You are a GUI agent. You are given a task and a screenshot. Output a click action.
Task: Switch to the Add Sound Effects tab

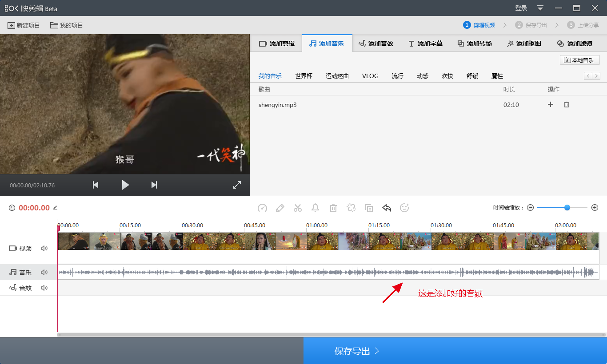point(376,44)
